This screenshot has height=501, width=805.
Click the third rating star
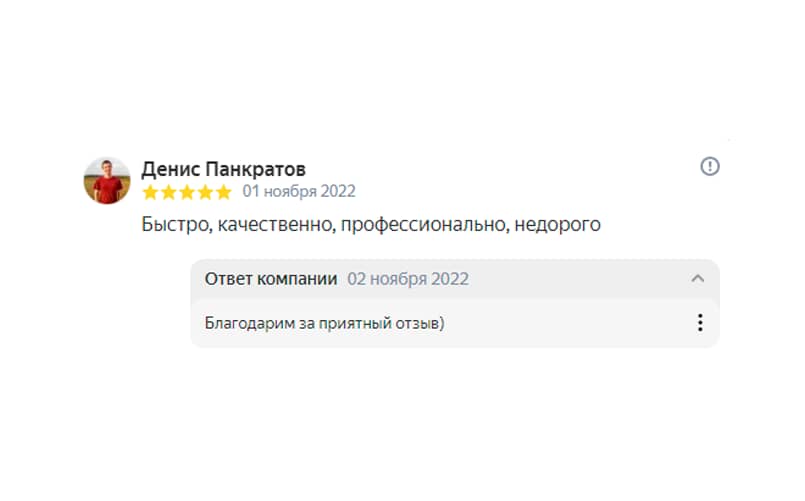[x=187, y=192]
